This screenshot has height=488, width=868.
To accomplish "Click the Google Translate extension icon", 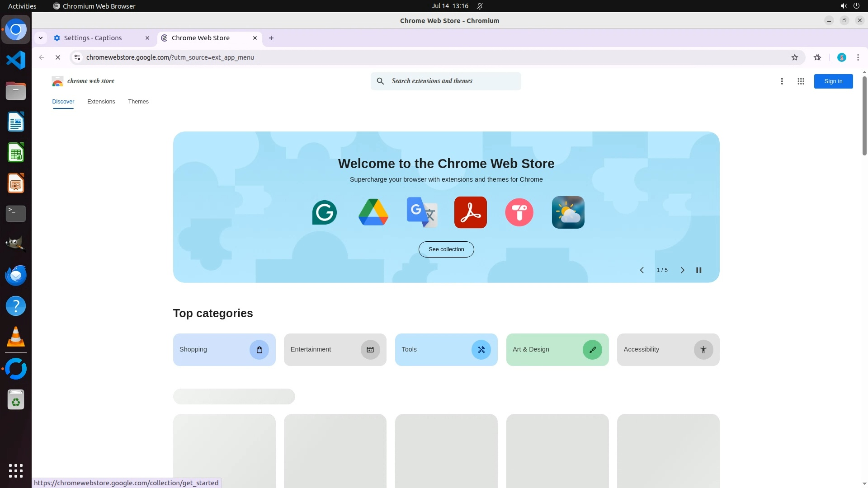I will 421,212.
